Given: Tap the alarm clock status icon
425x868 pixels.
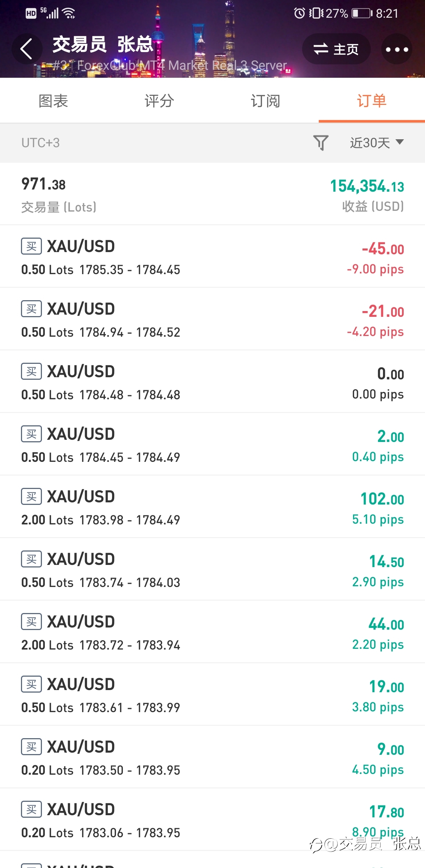Looking at the screenshot, I should click(299, 13).
